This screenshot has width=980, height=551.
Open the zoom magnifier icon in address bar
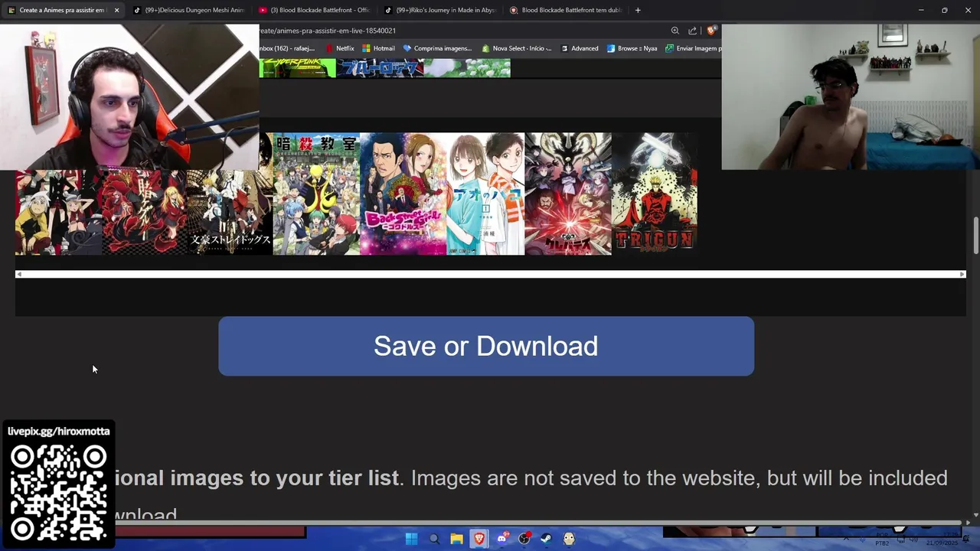pyautogui.click(x=675, y=31)
